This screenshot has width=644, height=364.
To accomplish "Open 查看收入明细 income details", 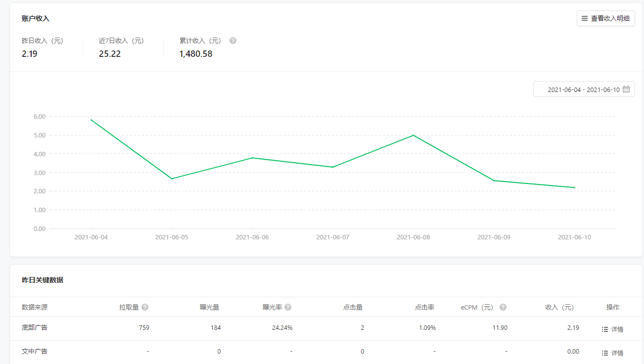I will pos(605,18).
